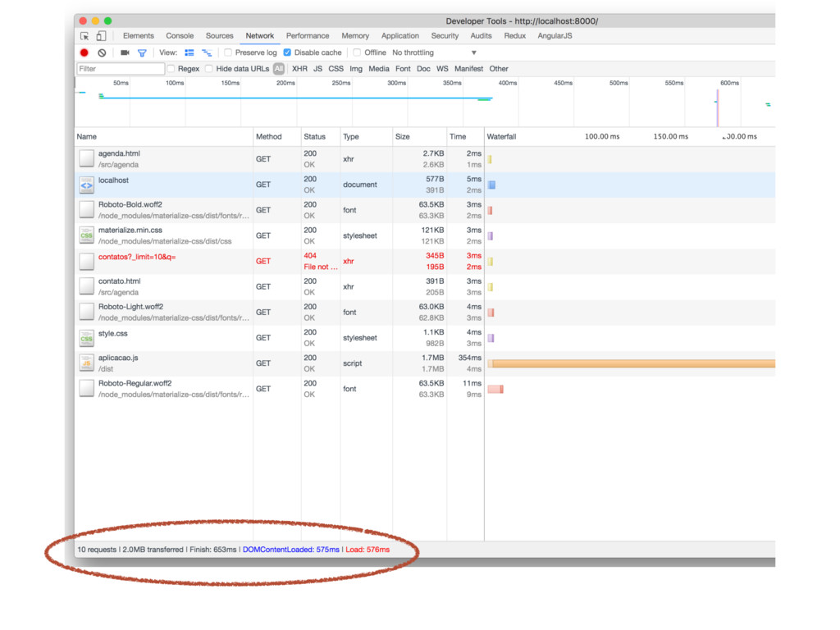Filter requests by CSS type
This screenshot has width=840, height=630.
point(336,69)
